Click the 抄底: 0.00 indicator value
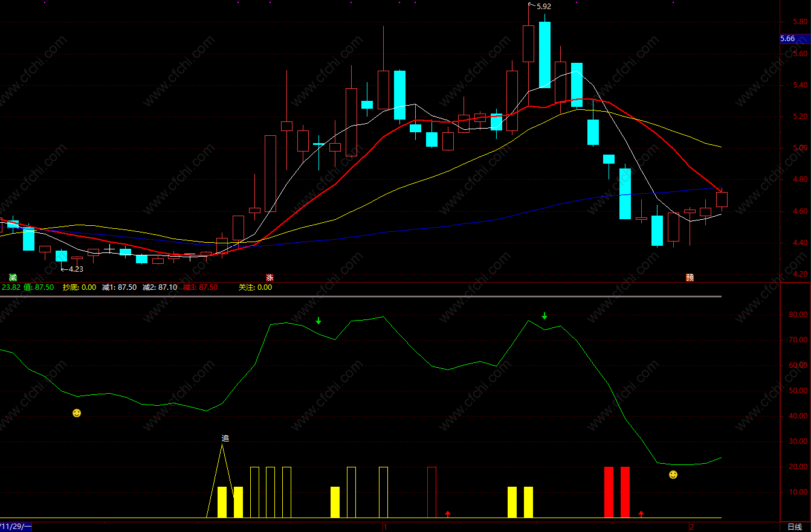The width and height of the screenshot is (811, 532). tap(79, 287)
